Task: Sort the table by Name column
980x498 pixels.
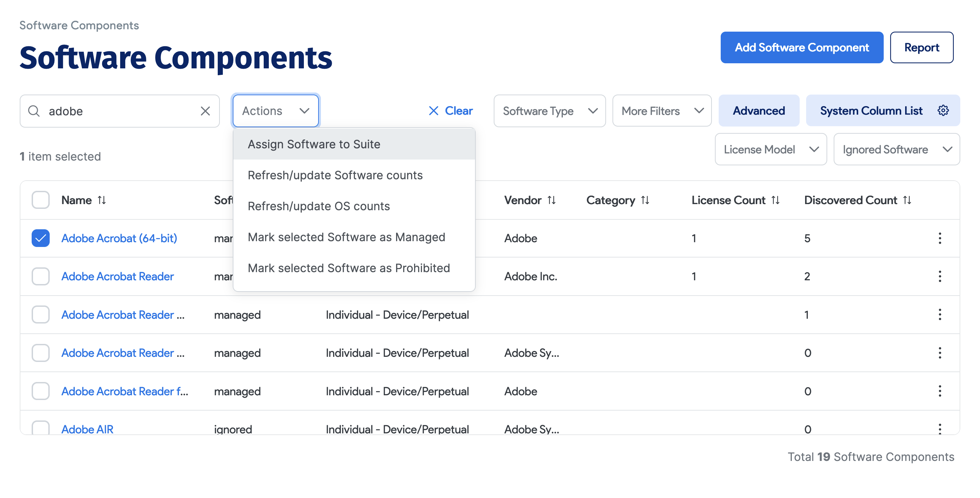Action: (102, 200)
